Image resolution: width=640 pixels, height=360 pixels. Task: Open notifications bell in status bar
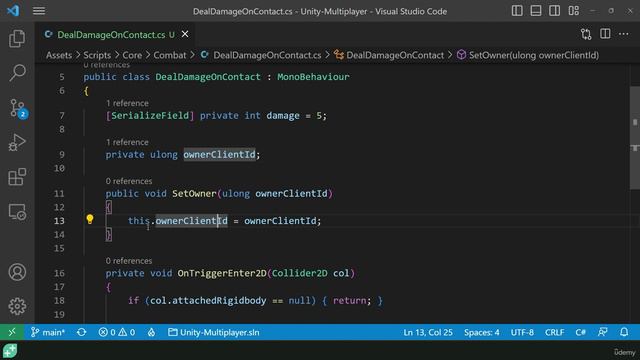[x=624, y=332]
